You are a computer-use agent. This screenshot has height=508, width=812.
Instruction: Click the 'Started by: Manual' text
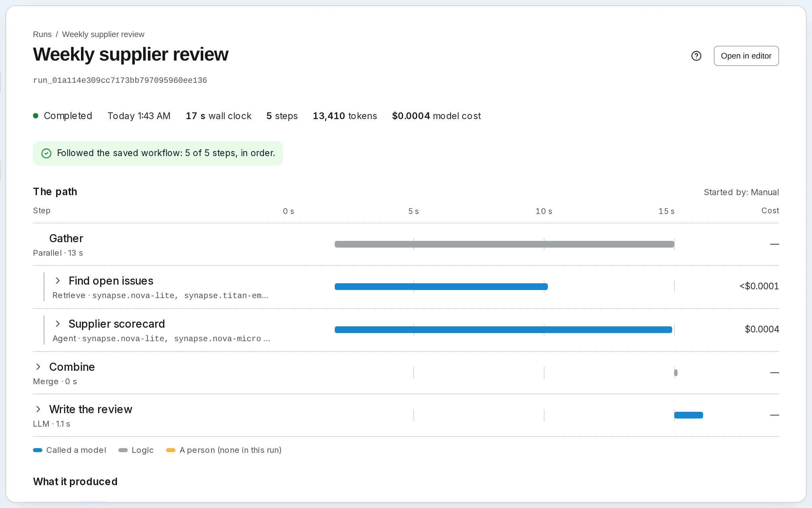click(741, 192)
